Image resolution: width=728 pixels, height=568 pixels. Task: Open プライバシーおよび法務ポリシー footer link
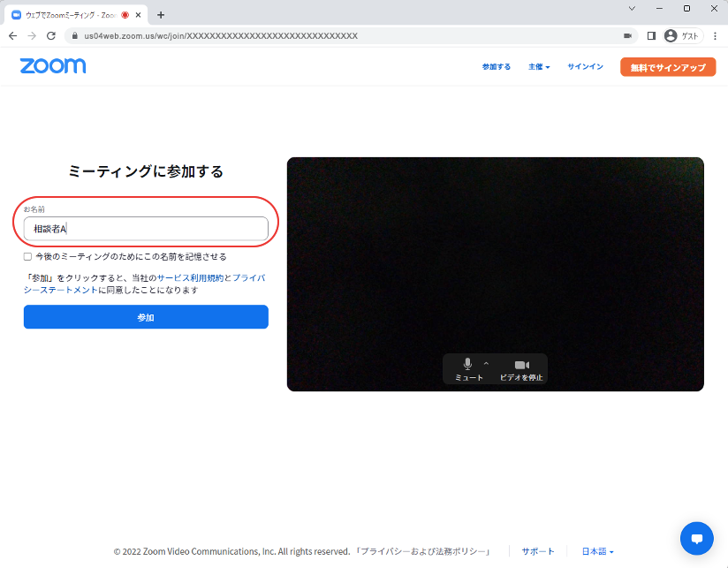[x=422, y=551]
